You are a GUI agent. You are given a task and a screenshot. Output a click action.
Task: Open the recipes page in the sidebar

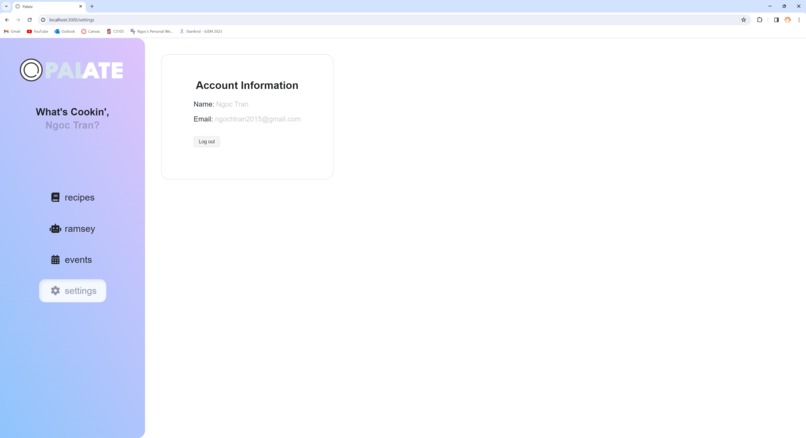(x=72, y=197)
